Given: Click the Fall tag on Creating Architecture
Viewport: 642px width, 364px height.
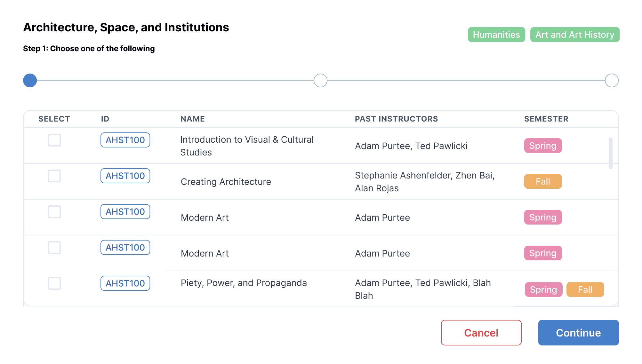Looking at the screenshot, I should click(x=543, y=181).
